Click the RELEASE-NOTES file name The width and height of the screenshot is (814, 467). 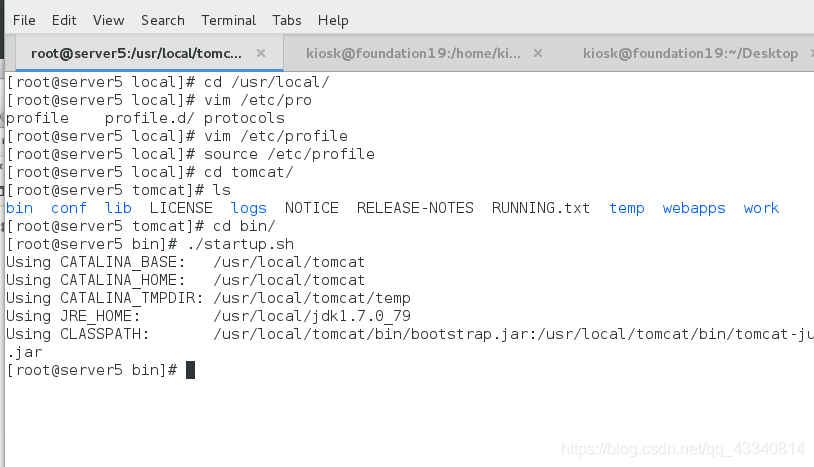[x=415, y=208]
